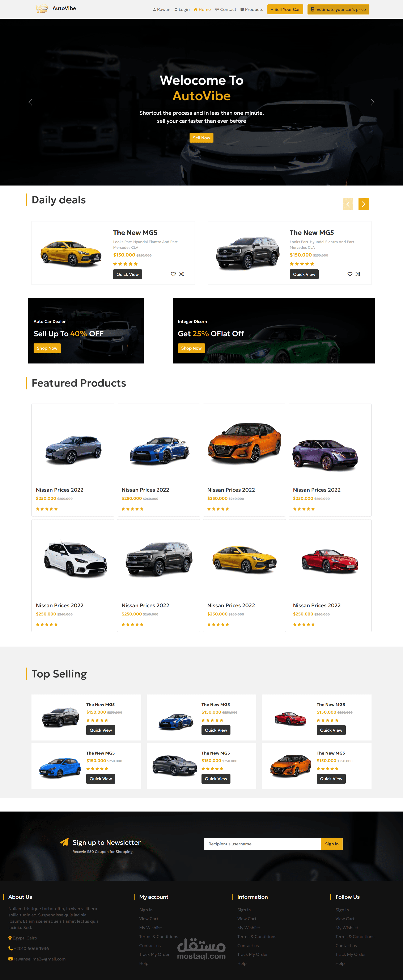Quick View the gray SUV daily deal

click(x=304, y=274)
